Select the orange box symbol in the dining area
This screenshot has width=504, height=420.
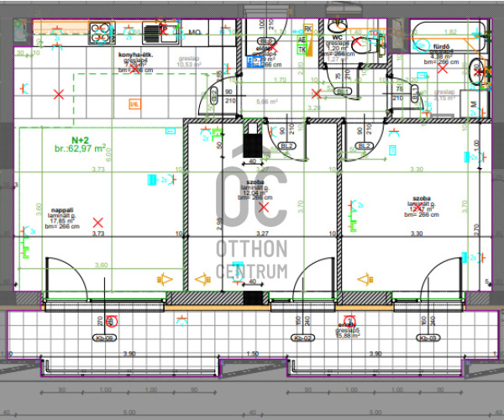(133, 103)
